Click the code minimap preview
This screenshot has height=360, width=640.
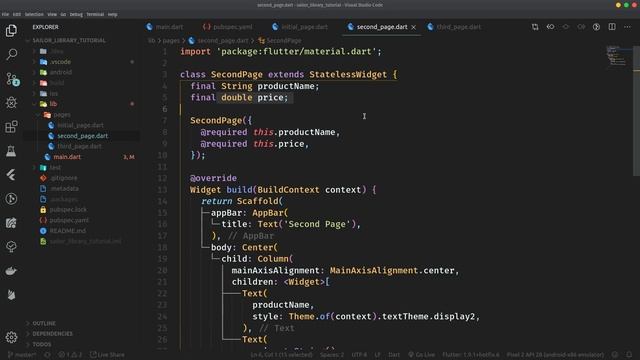tap(616, 56)
